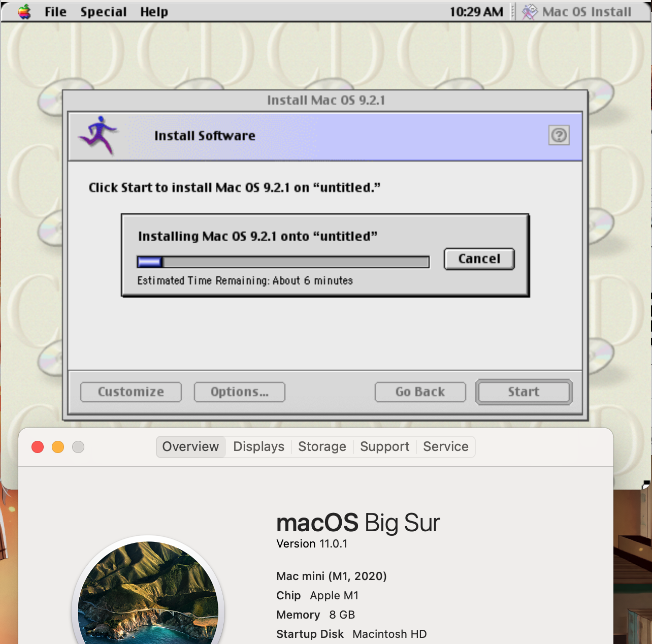Click the Mac OS Install app icon

[530, 12]
